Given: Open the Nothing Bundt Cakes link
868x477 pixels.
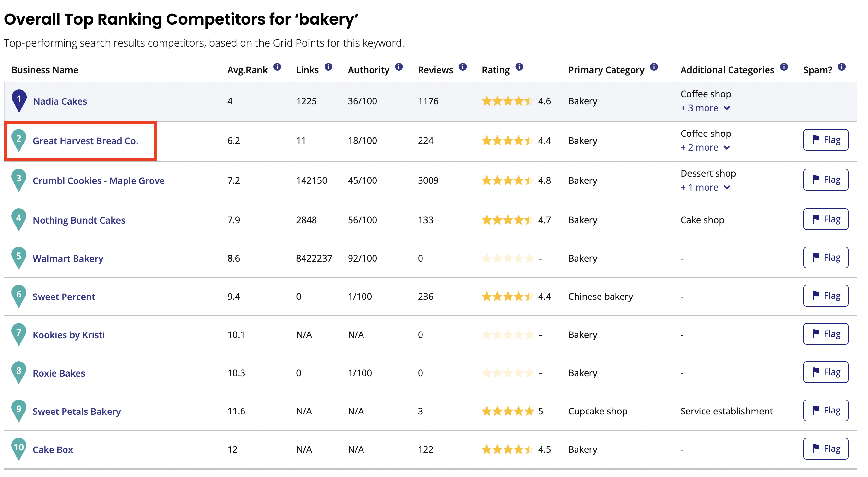Looking at the screenshot, I should tap(79, 220).
